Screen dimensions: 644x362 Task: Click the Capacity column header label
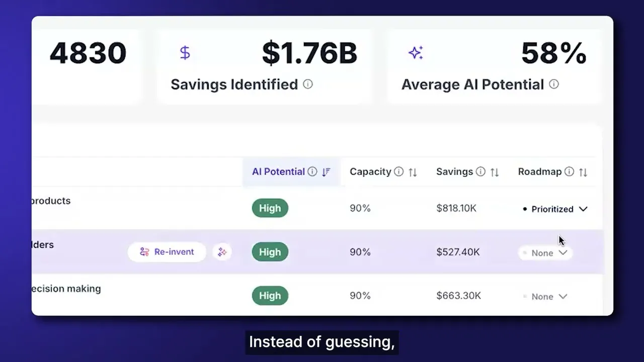coord(370,171)
